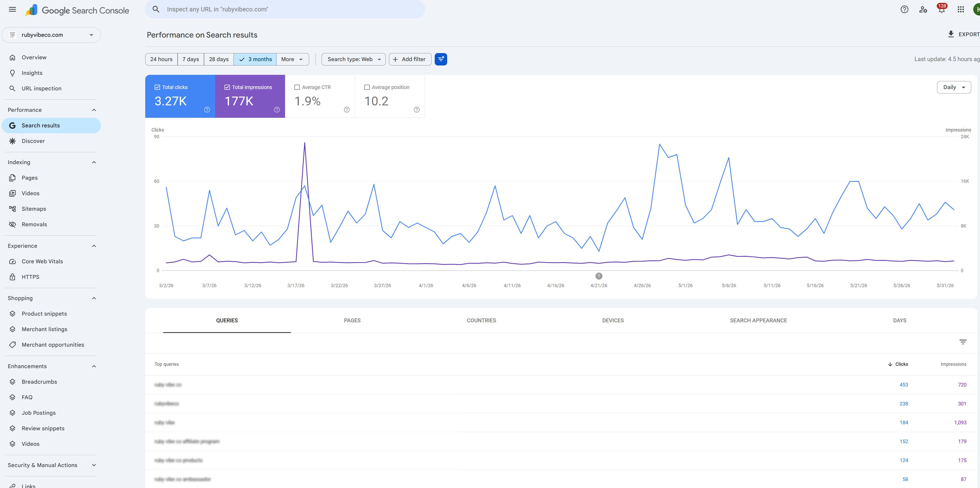Click the URL inspect search field
The image size is (980, 488).
285,9
